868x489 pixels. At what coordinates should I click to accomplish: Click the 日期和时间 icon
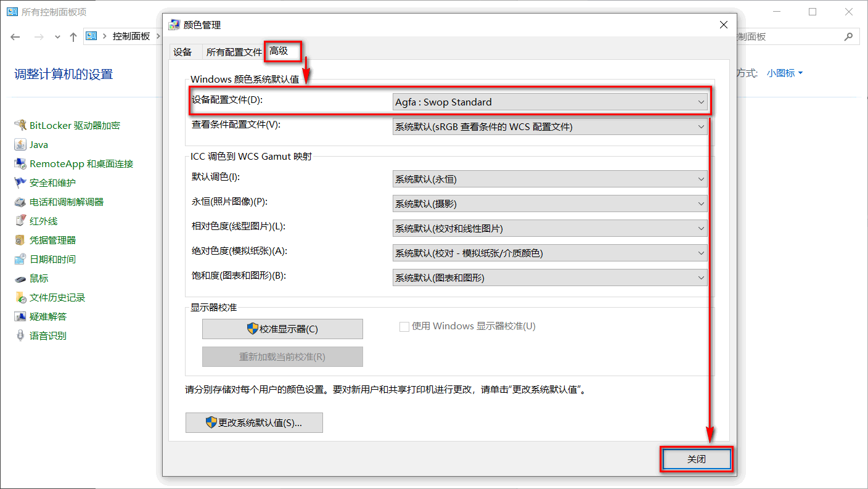(20, 259)
